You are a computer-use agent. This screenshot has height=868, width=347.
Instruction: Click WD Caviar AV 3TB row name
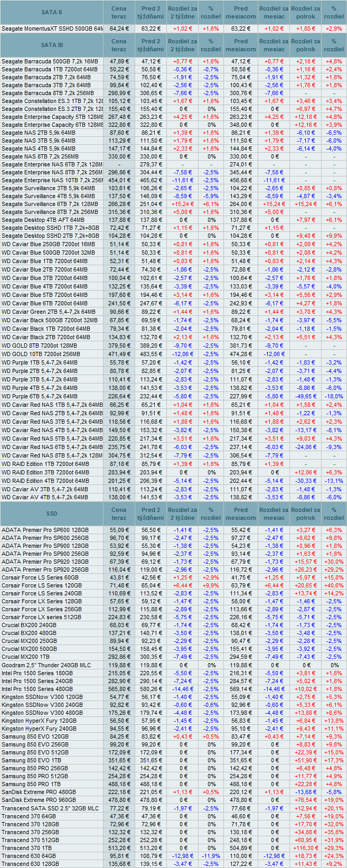pos(44,489)
